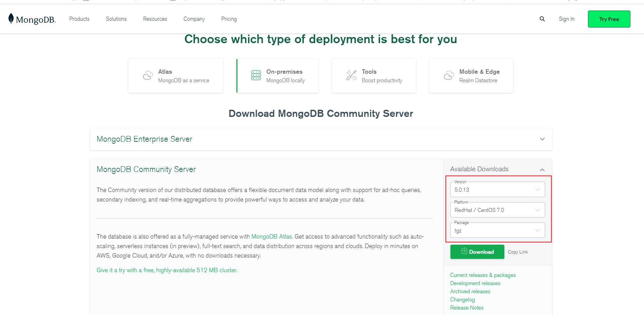Open the Archived releases link
This screenshot has height=315, width=644.
click(x=470, y=292)
